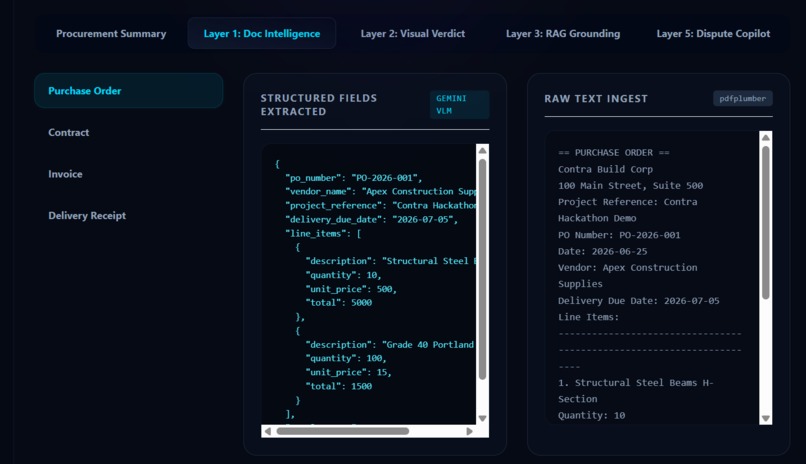This screenshot has width=806, height=464.
Task: Click the "vendor_name" JSON line
Action: tap(380, 192)
